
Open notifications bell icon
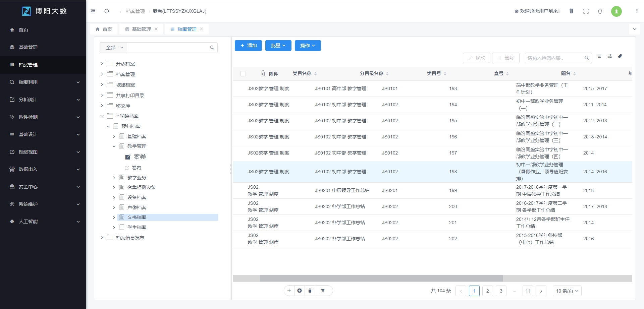tap(600, 11)
